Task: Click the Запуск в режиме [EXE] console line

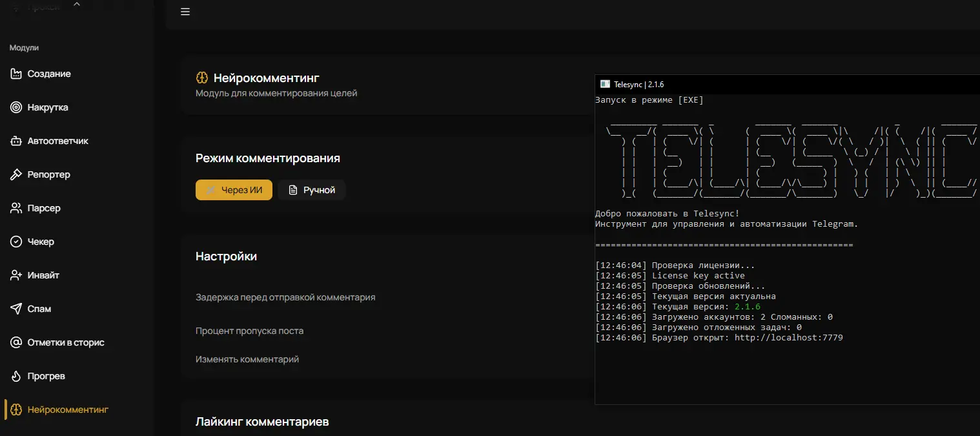Action: (x=649, y=100)
